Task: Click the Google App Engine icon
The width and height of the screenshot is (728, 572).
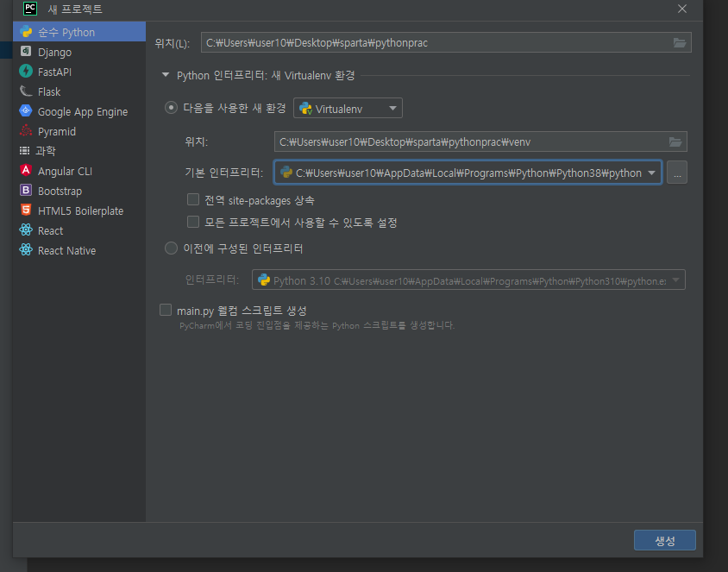Action: coord(26,111)
